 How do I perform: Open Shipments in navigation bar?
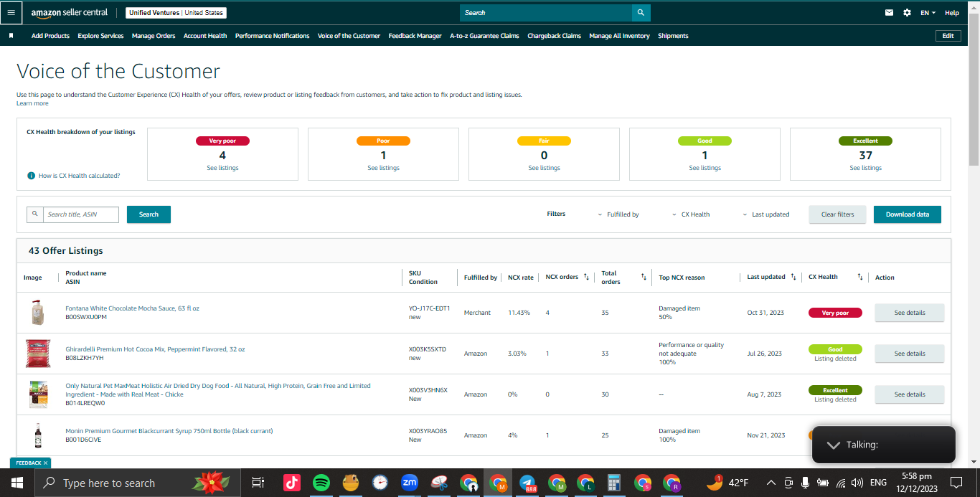673,36
